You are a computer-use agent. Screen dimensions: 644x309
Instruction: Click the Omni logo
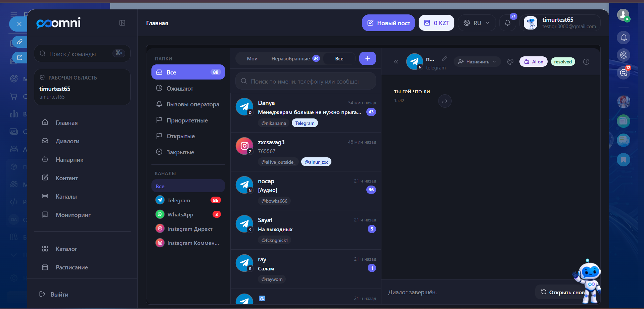(x=58, y=23)
